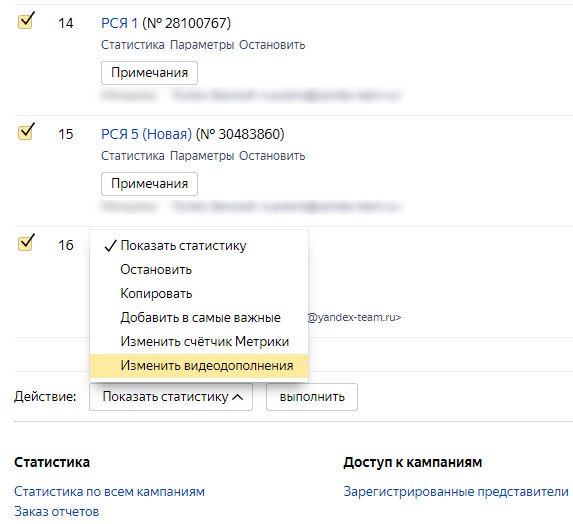Image resolution: width=573 pixels, height=524 pixels.
Task: Open Параметры for campaign РСЯ 1
Action: pos(202,45)
